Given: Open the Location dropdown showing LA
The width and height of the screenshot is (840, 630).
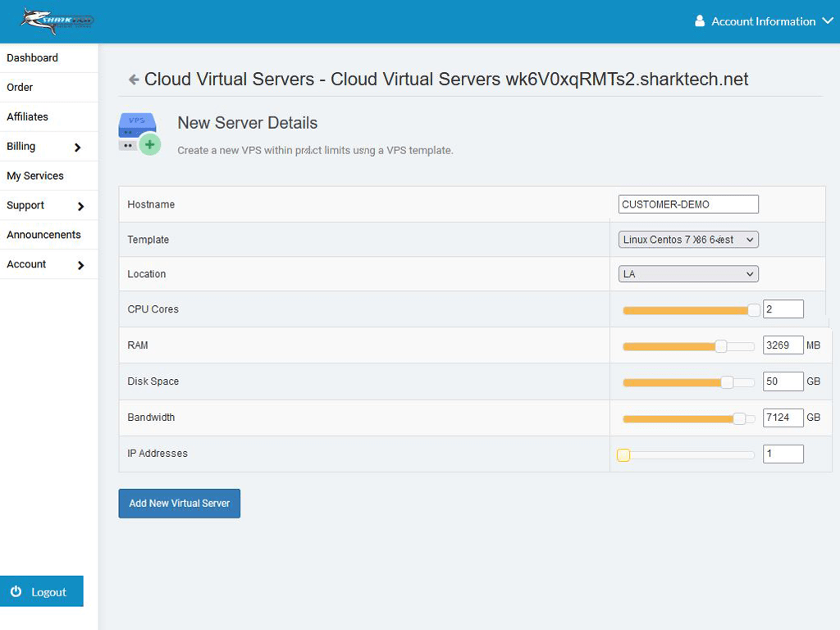Looking at the screenshot, I should coord(688,274).
